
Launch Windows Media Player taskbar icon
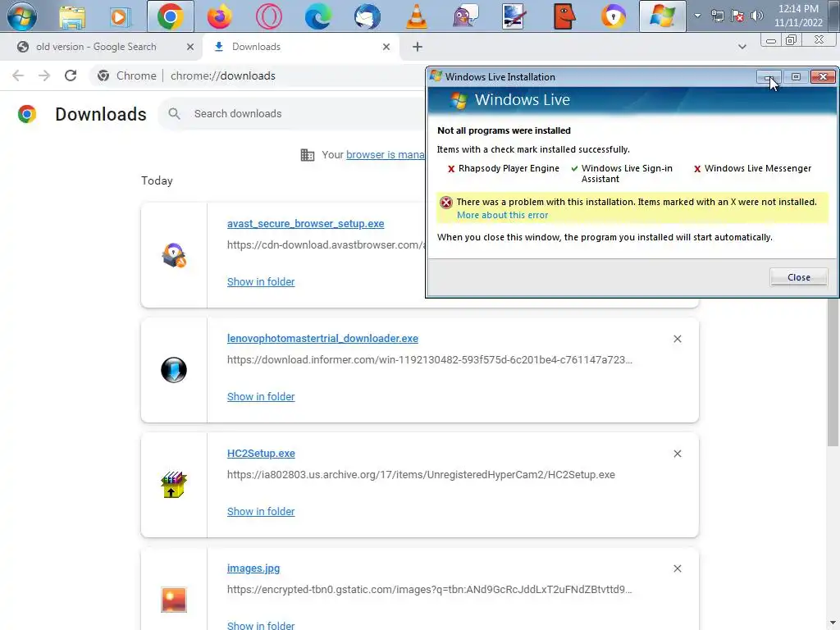[x=120, y=16]
